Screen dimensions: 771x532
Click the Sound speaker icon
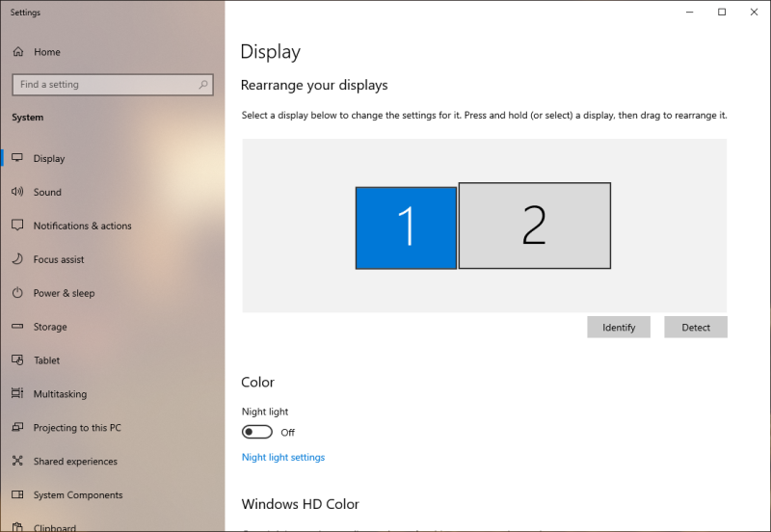(x=17, y=192)
